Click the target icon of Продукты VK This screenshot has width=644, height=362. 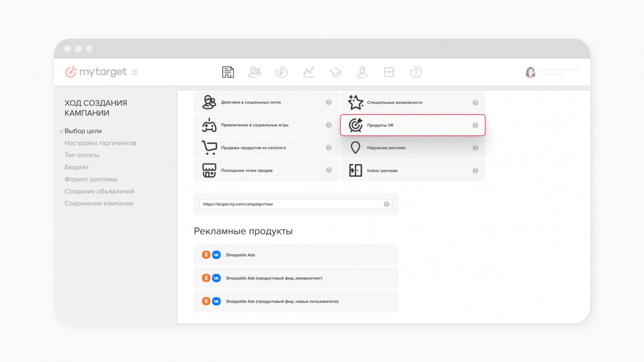pyautogui.click(x=355, y=125)
